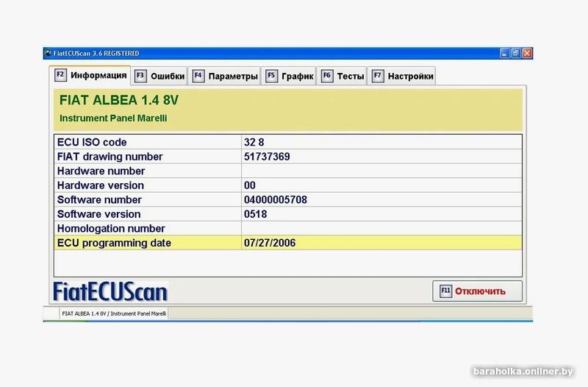Click the status bar ECU path text
Screen dimensions: 588x387
114,313
